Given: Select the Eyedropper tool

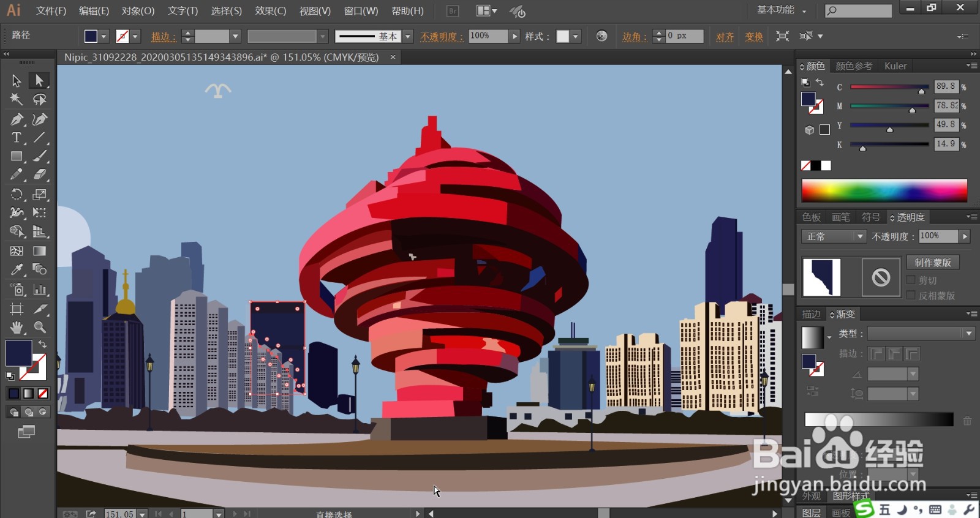Looking at the screenshot, I should point(17,269).
